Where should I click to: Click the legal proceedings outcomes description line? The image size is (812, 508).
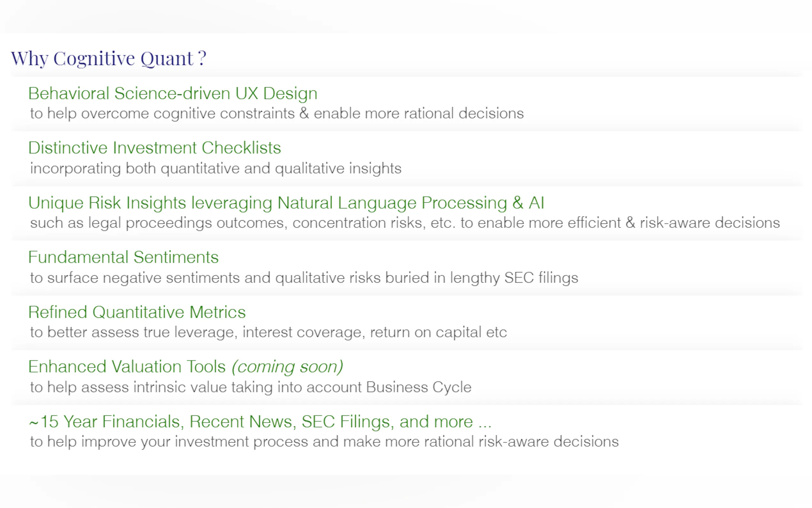coord(404,223)
